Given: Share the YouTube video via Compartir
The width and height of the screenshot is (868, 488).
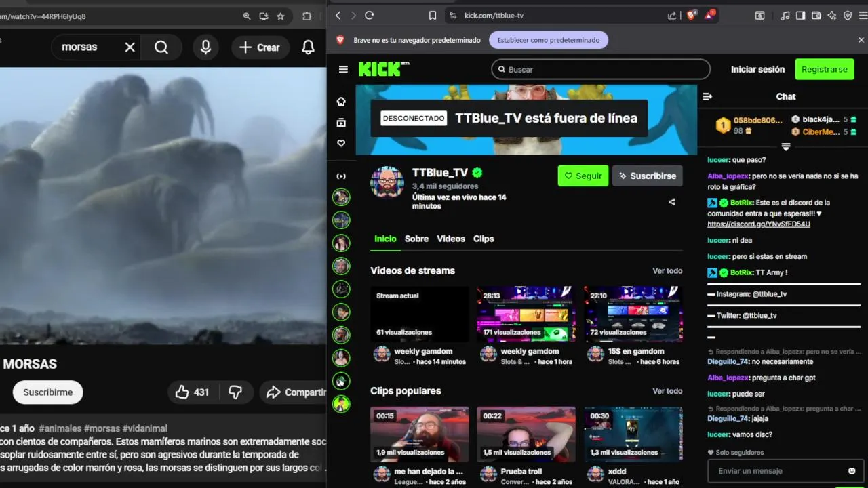Looking at the screenshot, I should click(293, 392).
